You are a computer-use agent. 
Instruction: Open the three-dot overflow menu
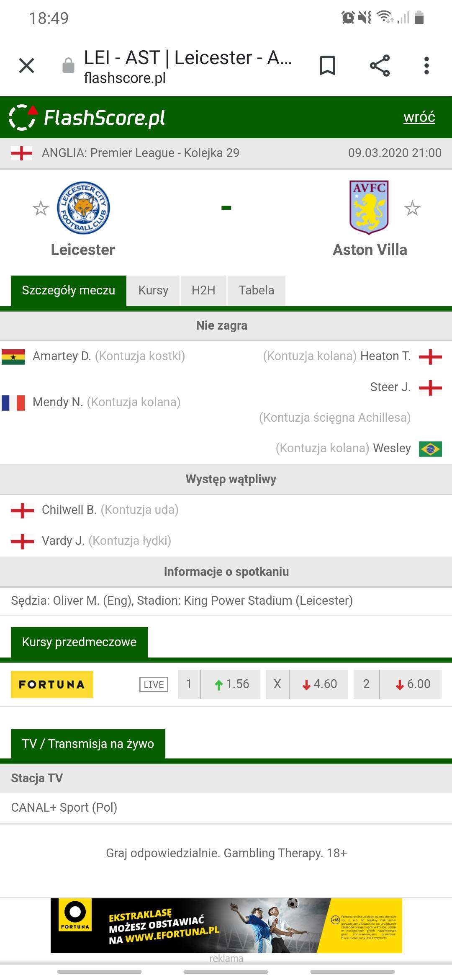click(426, 66)
